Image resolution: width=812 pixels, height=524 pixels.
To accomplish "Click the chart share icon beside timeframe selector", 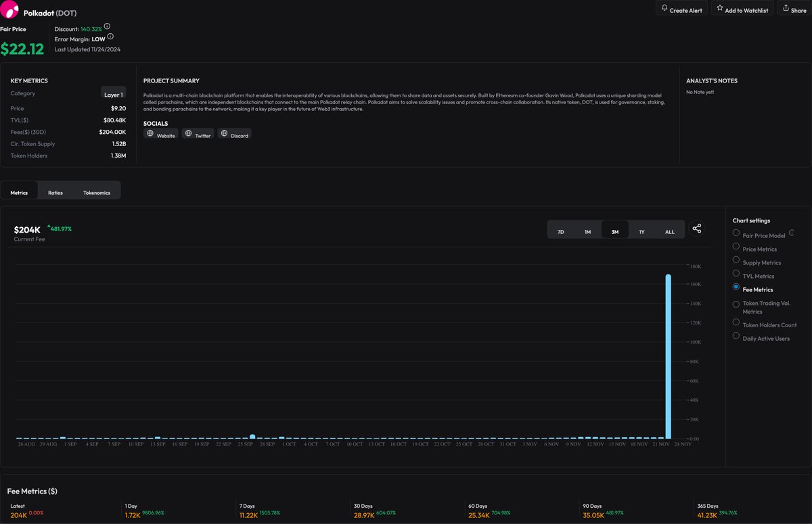I will coord(697,229).
